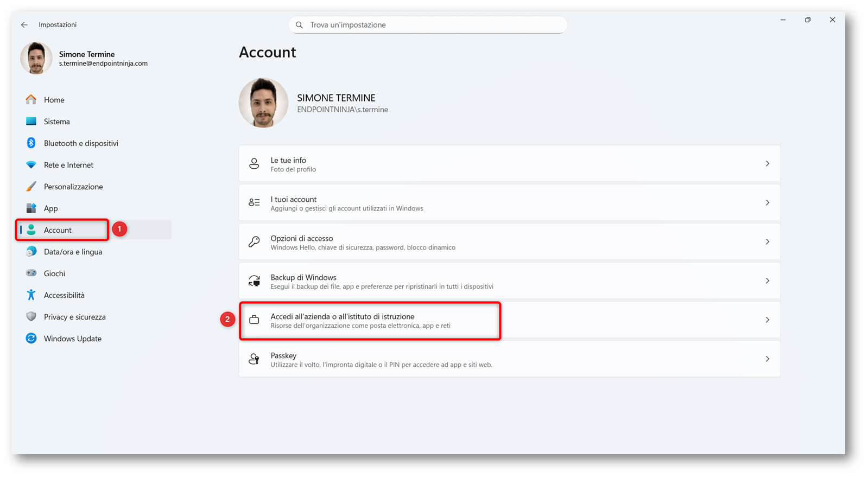Click the Accessibilità figure icon
Viewport: 868px width, 477px height.
tap(31, 295)
